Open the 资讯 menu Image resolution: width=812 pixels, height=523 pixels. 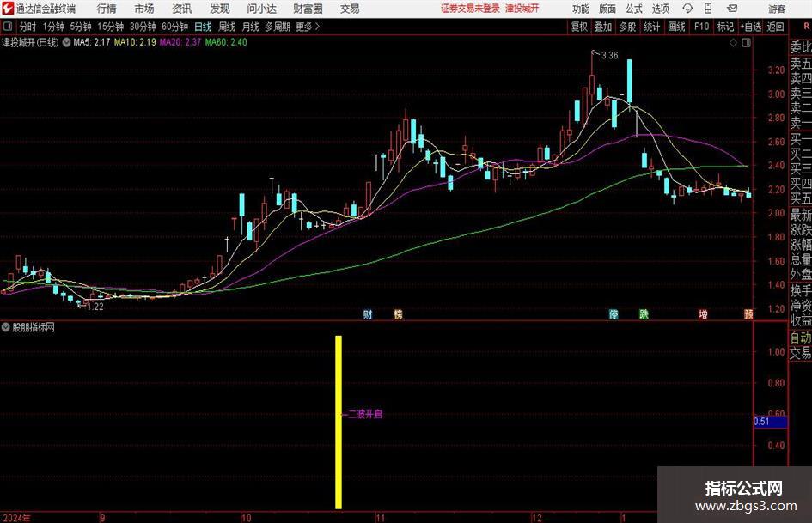tap(182, 9)
